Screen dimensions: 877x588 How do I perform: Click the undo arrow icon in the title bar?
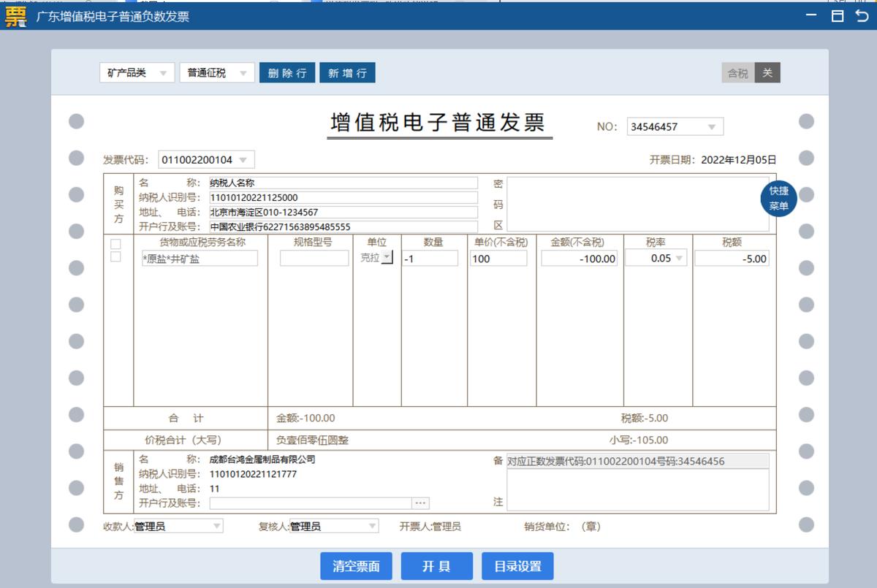(x=862, y=15)
